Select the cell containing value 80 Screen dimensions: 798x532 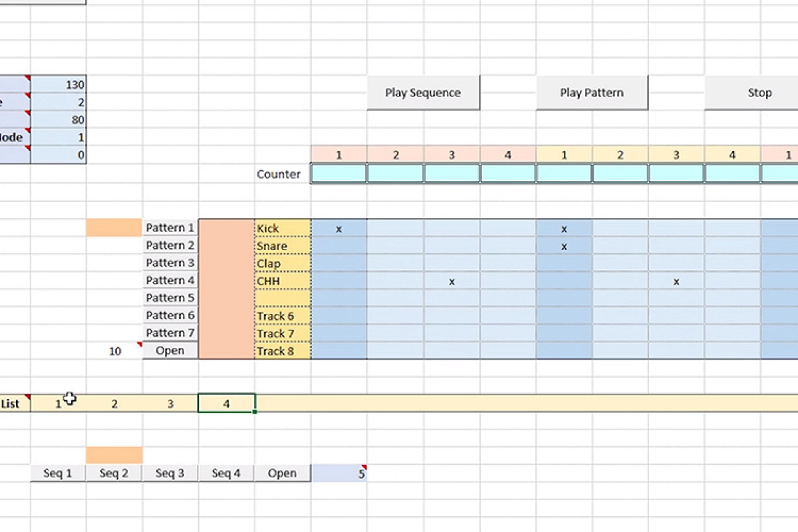coord(59,120)
